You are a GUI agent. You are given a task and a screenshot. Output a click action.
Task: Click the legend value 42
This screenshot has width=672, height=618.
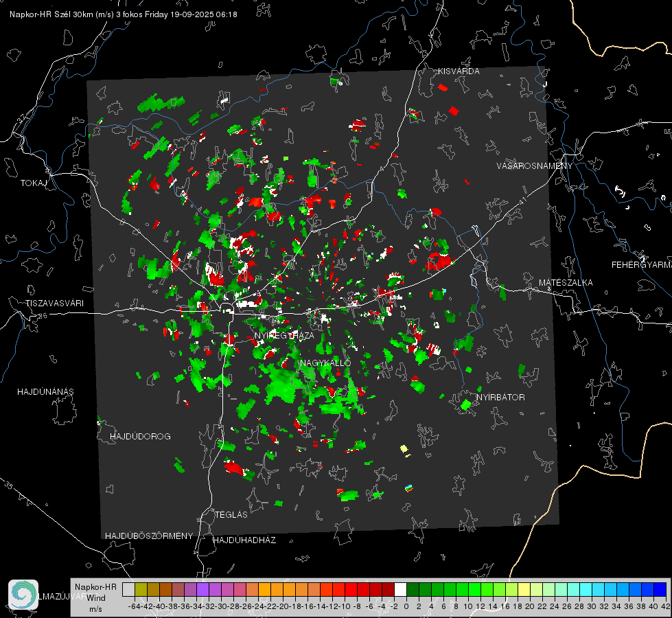click(666, 606)
